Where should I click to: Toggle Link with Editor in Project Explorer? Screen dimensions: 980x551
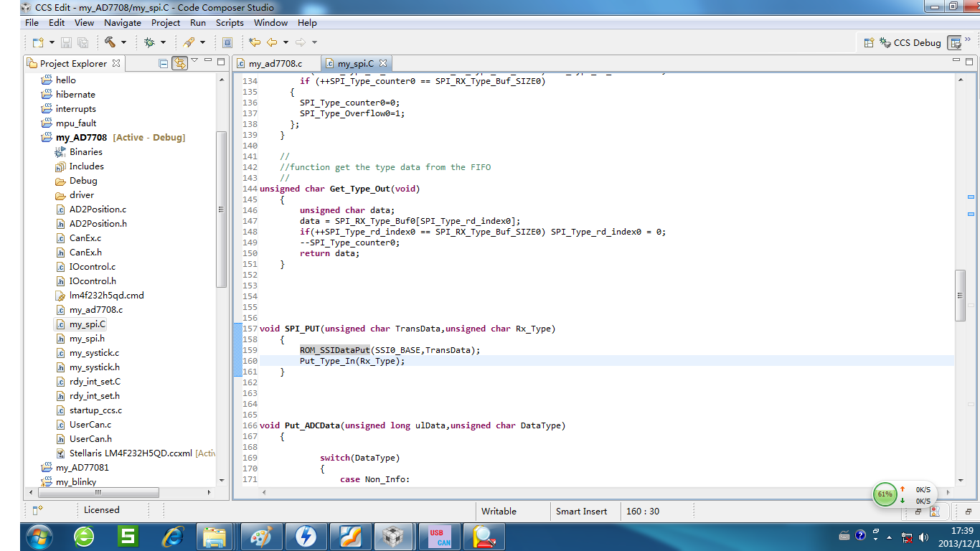179,63
